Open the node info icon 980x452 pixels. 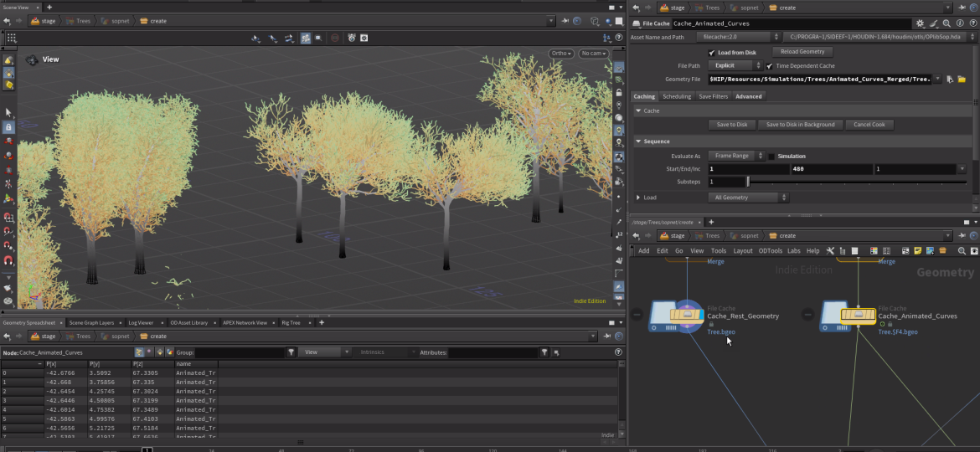959,24
